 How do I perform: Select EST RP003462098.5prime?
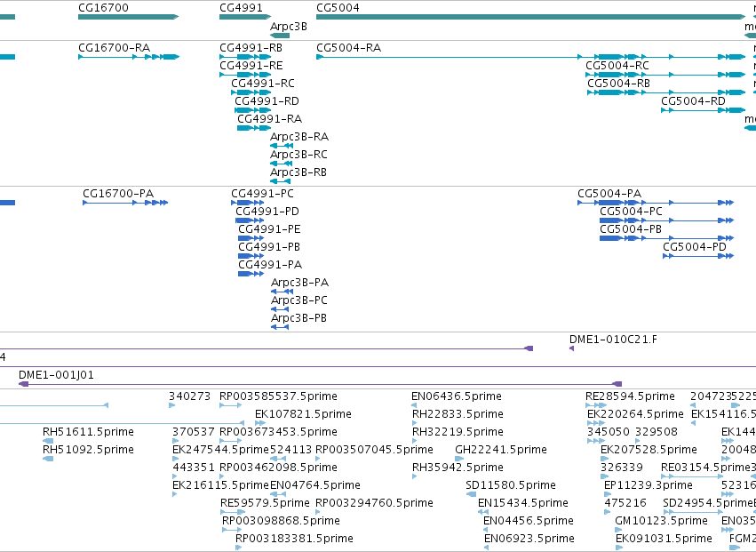click(278, 468)
